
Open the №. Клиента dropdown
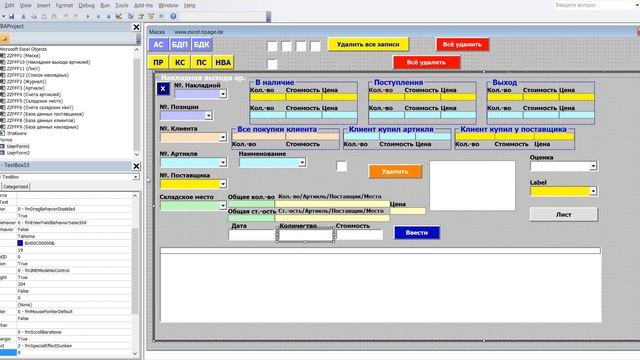(223, 137)
